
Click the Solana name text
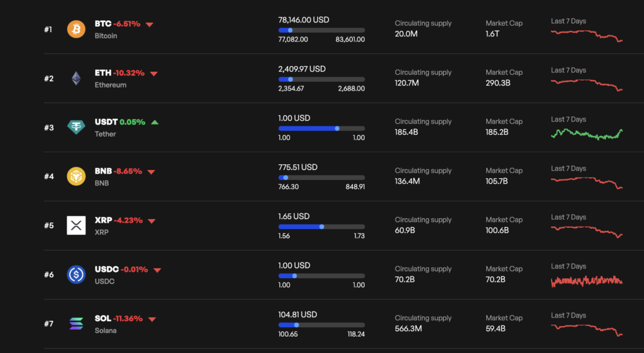106,330
